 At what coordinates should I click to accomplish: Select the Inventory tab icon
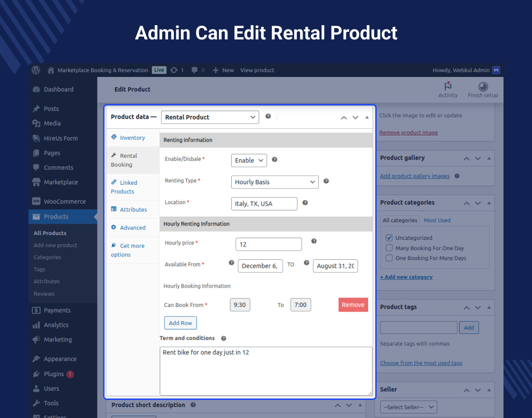114,137
